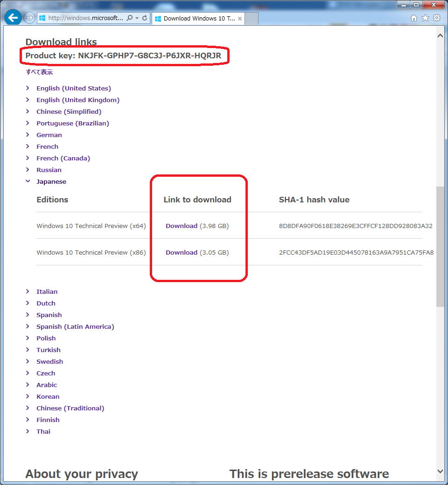Open Chinese (Traditional) link
Screen dimensions: 448x485
tap(70, 409)
